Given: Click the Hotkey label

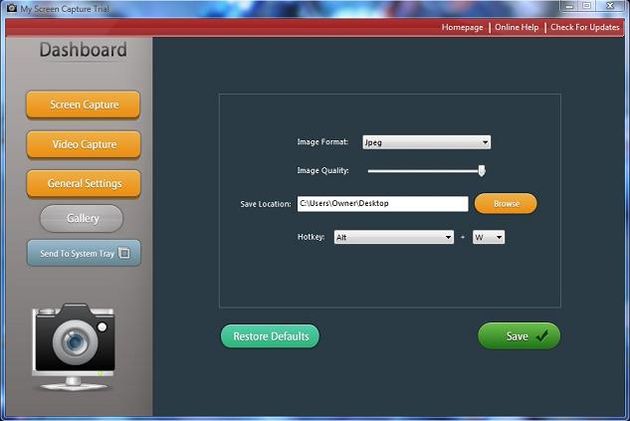Looking at the screenshot, I should click(x=311, y=237).
